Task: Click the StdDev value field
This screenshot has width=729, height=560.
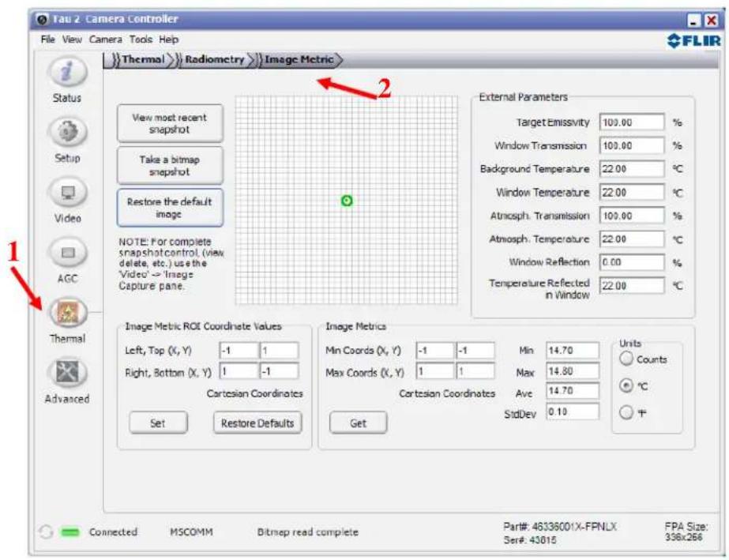Action: 573,412
